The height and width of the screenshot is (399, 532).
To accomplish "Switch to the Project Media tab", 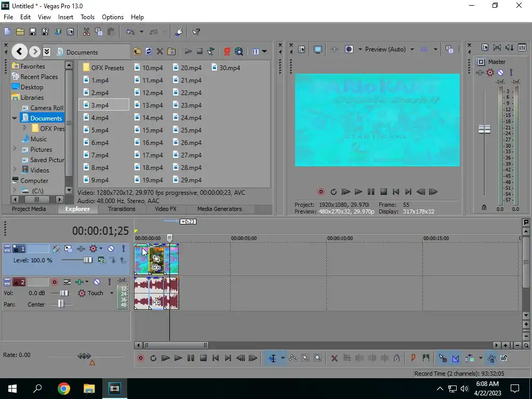I will tap(29, 209).
